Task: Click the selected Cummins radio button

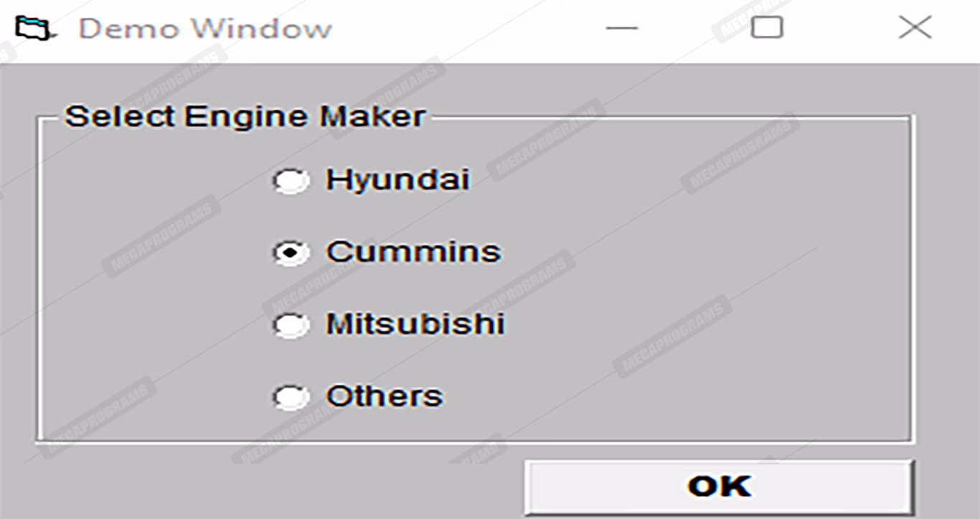Action: coord(291,253)
